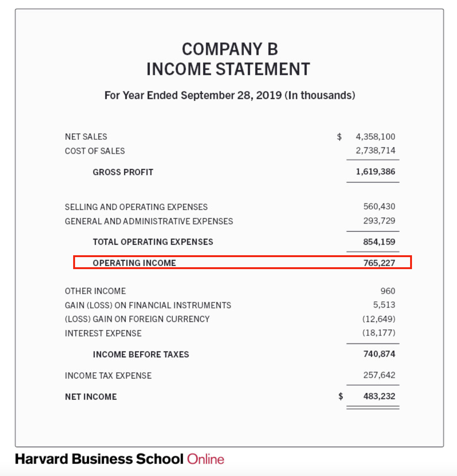Click the dollar sign beside Net Income
This screenshot has height=476, width=457.
coord(340,396)
